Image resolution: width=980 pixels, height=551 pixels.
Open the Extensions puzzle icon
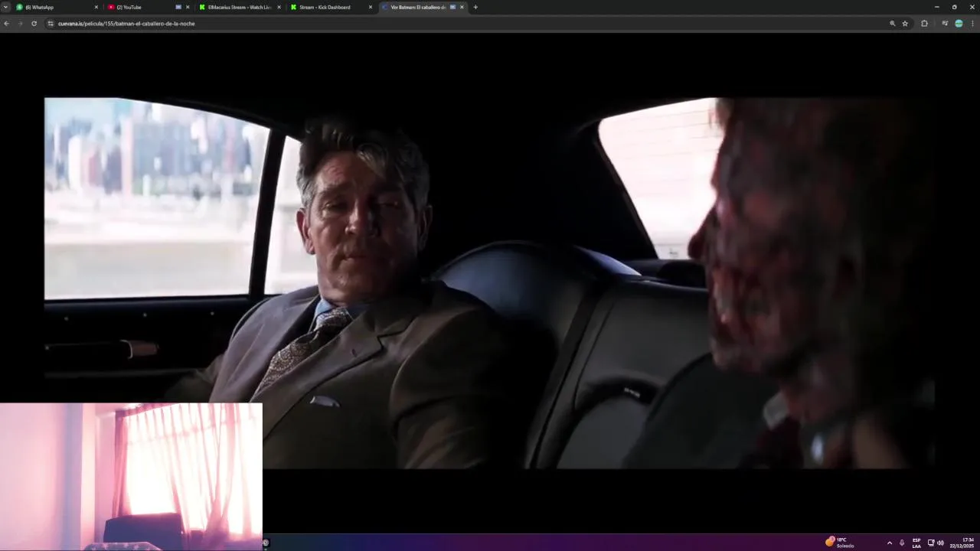tap(924, 24)
